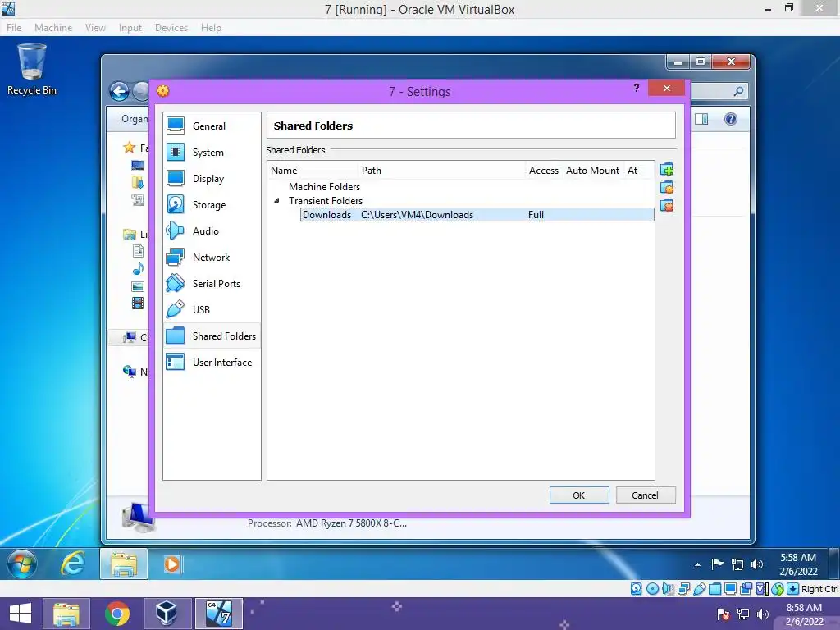Open the guest Windows 7 Start menu
Screen dimensions: 840x630
coord(22,564)
